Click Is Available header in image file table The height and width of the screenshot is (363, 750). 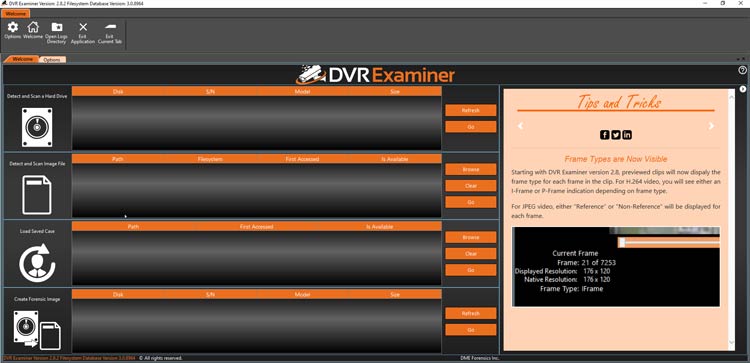tap(395, 159)
